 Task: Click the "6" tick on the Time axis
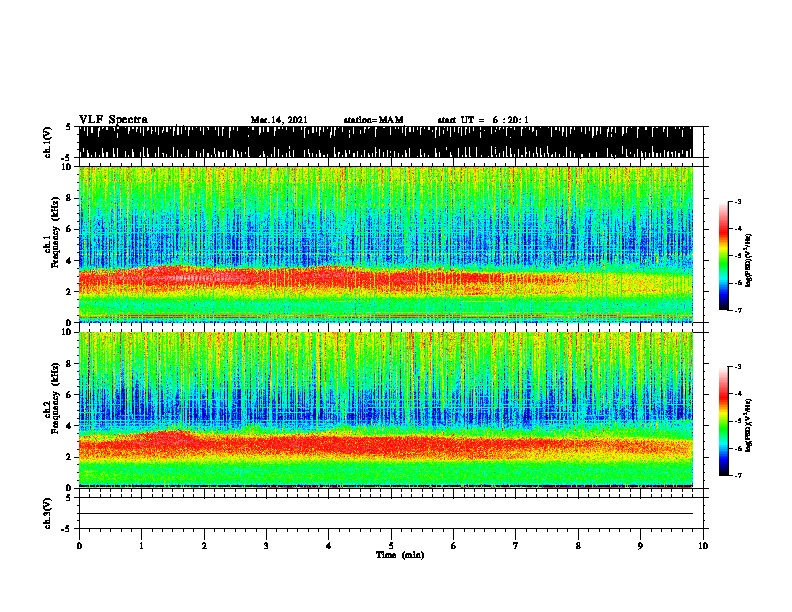point(454,546)
